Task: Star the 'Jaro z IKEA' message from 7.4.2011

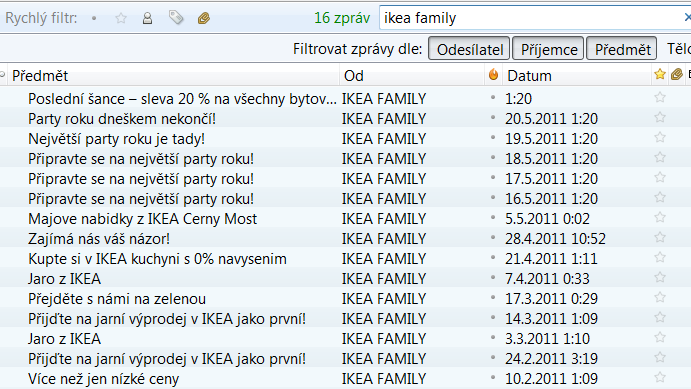Action: (x=660, y=278)
